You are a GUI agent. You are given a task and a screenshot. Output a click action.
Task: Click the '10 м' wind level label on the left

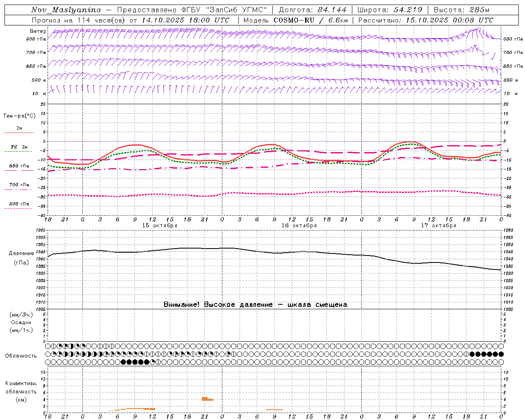pos(39,94)
